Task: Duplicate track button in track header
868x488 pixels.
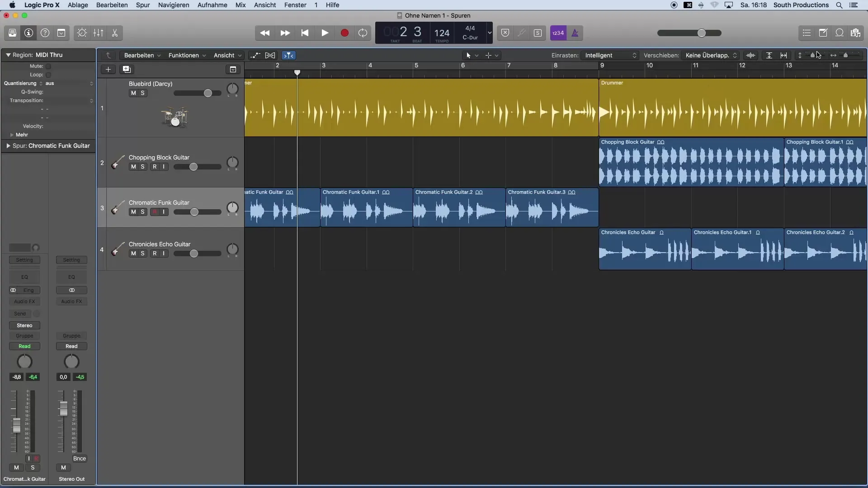Action: click(x=127, y=69)
